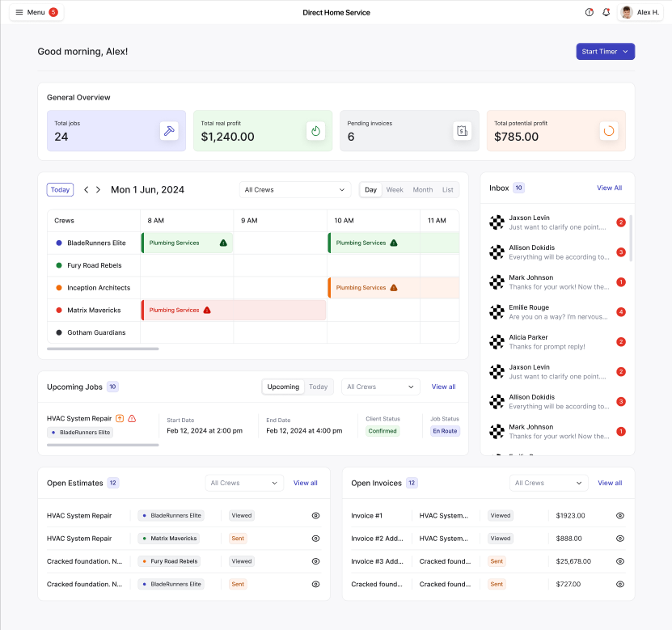The image size is (672, 630).
Task: Click the notification bell icon
Action: 606,12
